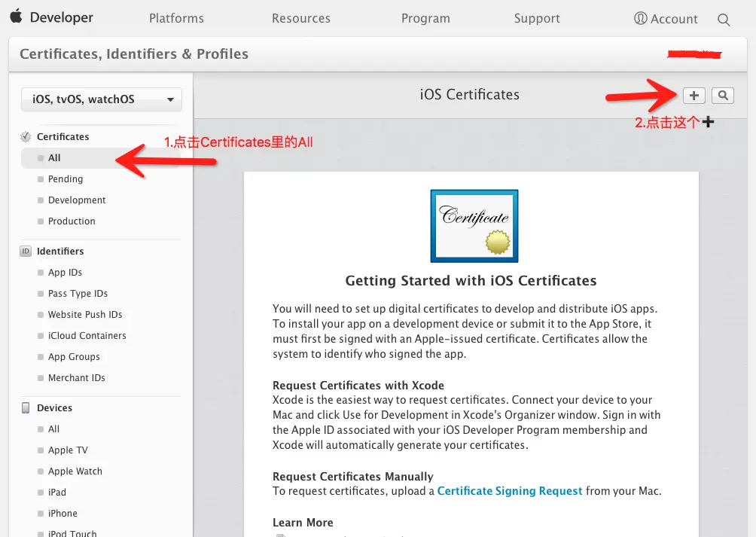Select iPad devices

point(57,492)
